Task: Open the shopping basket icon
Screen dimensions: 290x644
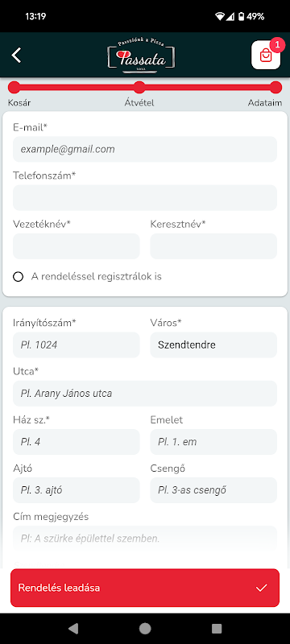Action: (x=266, y=55)
